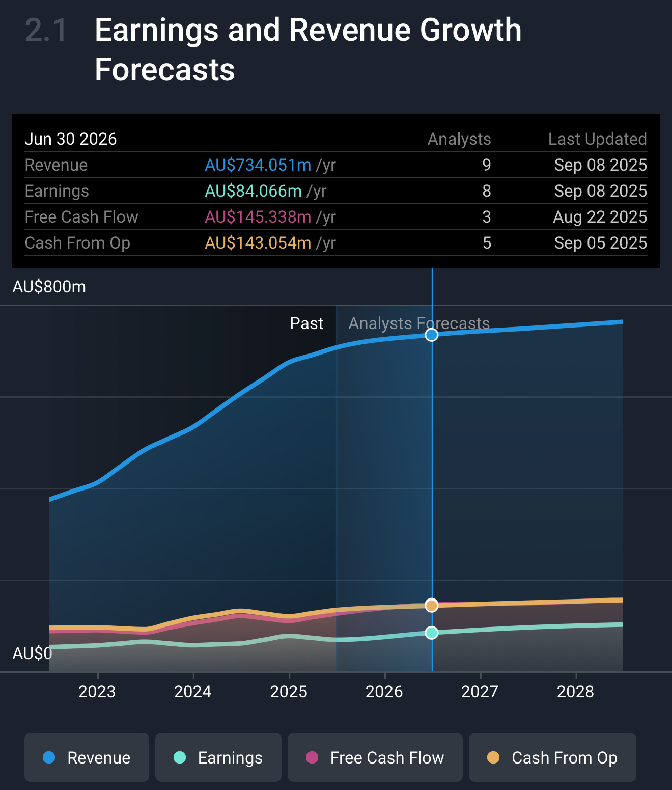Click the Analysts Forecasts region label

[x=418, y=323]
